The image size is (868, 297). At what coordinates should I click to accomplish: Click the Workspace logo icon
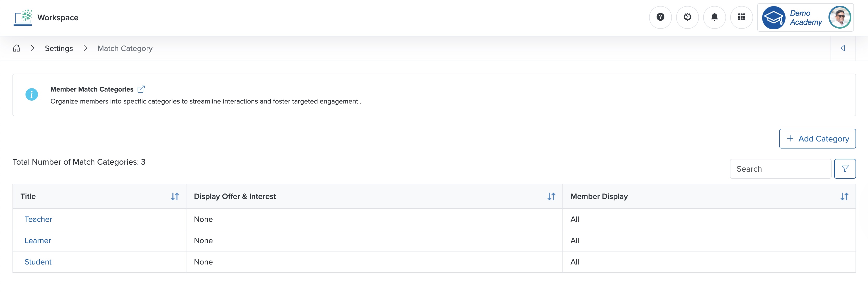[22, 17]
